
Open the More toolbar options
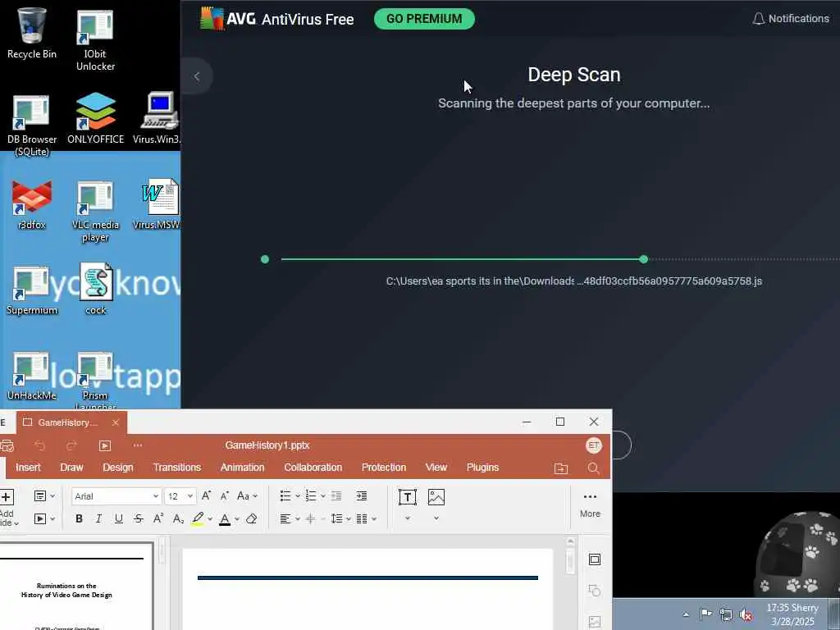pos(590,504)
